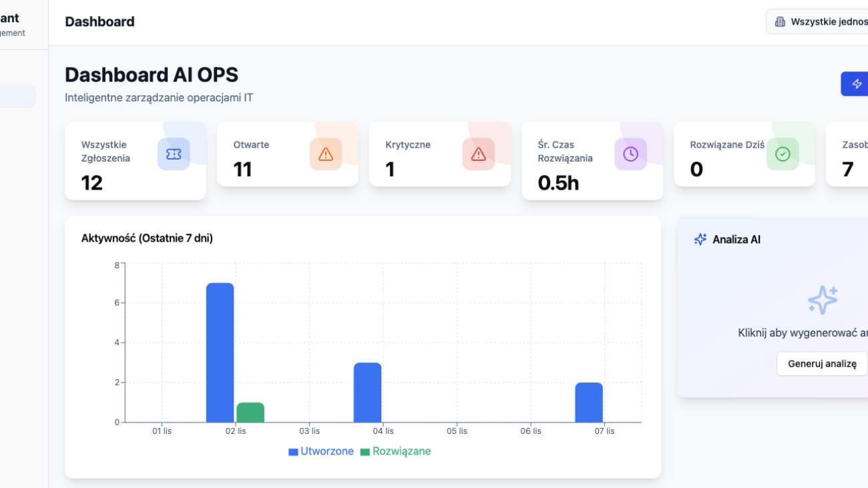Screen dimensions: 868x488
Task: Open the Krytyczne statistics card
Action: coord(439,154)
